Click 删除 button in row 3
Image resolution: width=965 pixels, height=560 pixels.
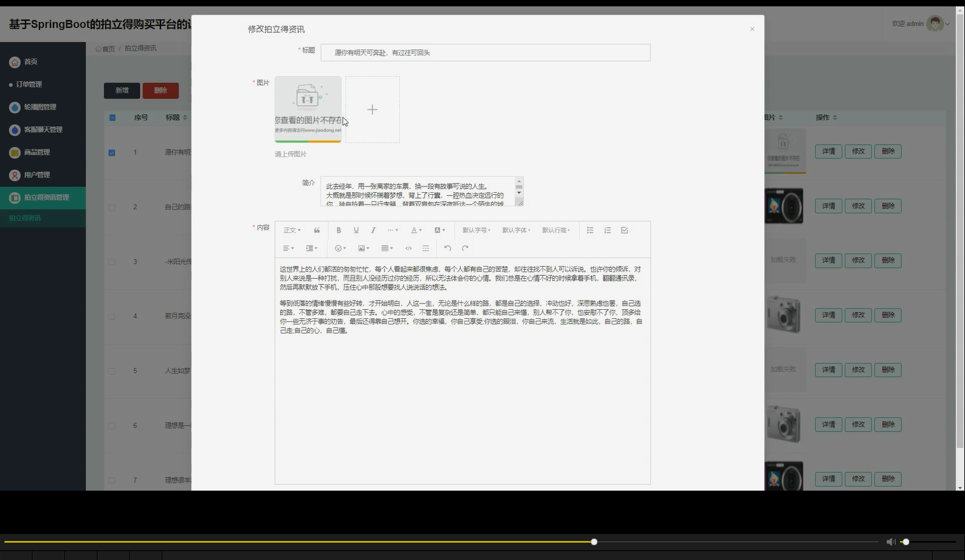888,260
